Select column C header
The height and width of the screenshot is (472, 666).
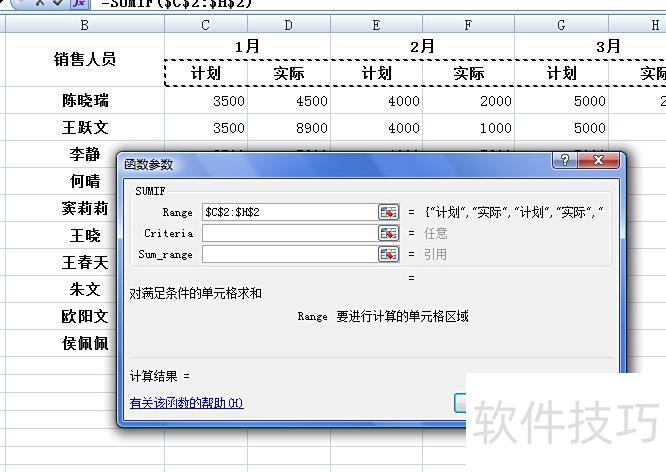(206, 25)
